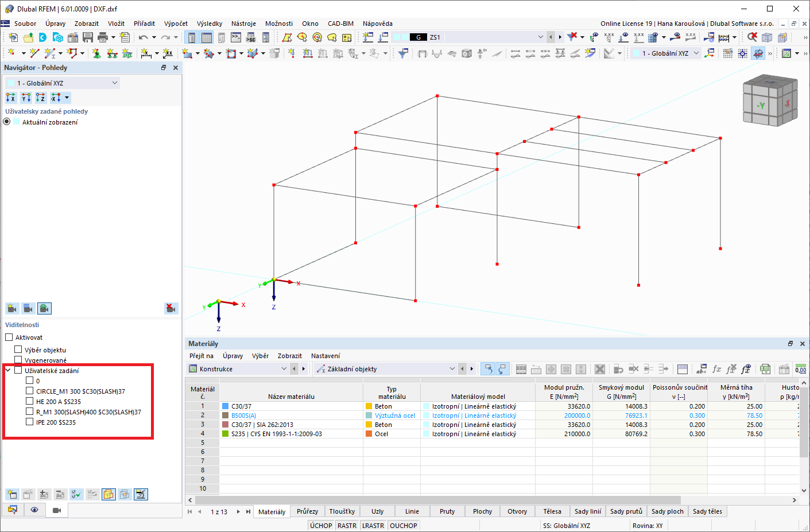Click view in X direction icon in navigator
This screenshot has height=532, width=810.
pos(11,98)
